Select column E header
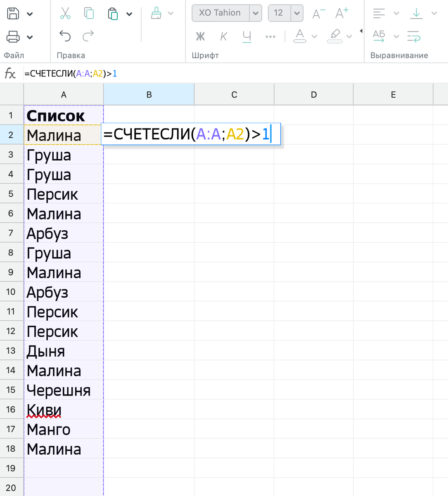This screenshot has width=448, height=496. click(x=393, y=95)
